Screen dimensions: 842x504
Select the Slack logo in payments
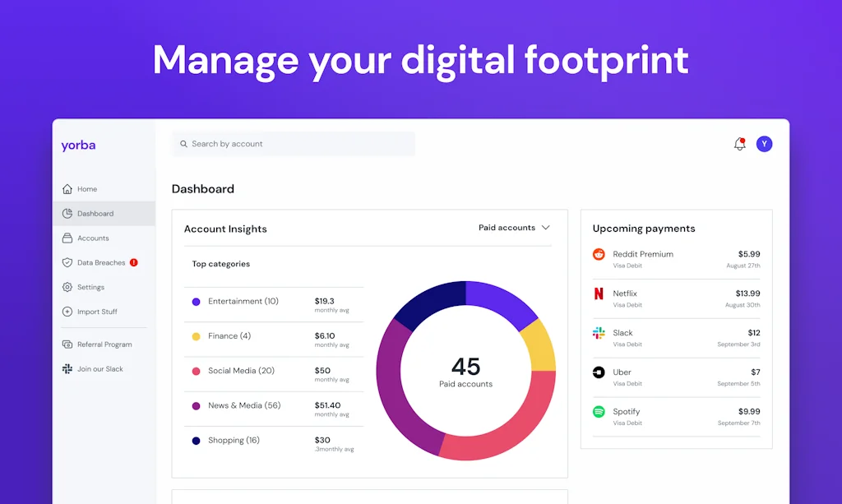click(x=599, y=333)
